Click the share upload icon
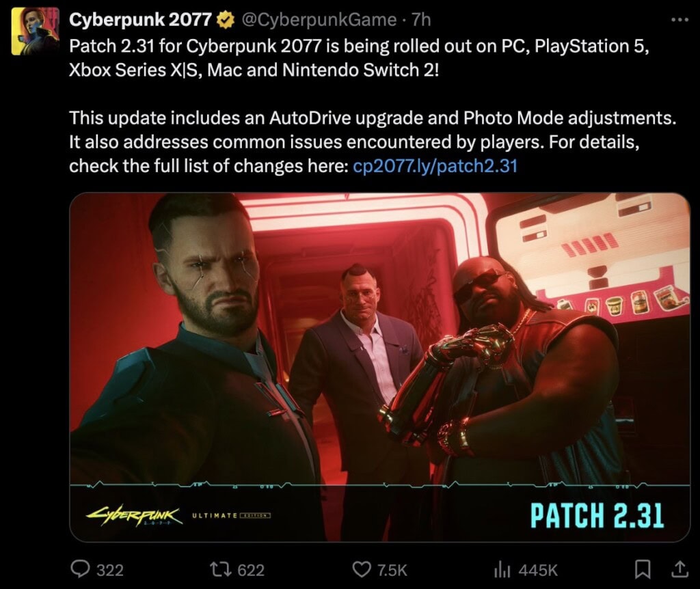Viewport: 700px width, 589px height. coord(679,569)
